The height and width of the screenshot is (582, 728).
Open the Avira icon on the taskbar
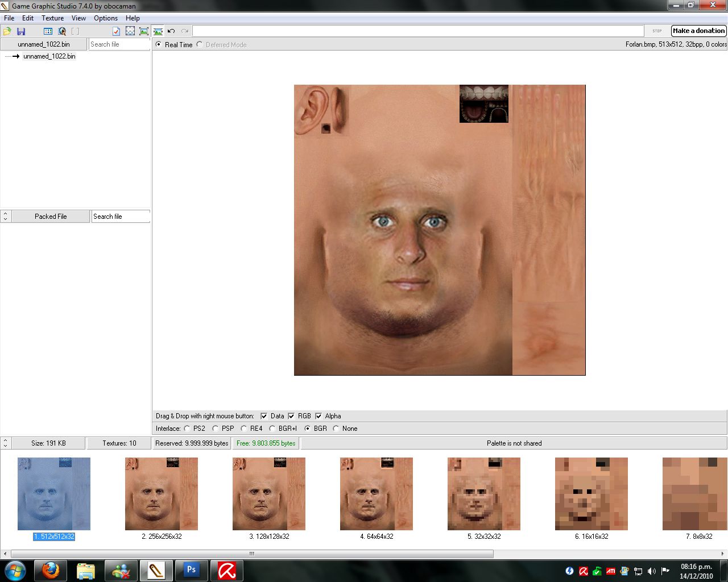[x=227, y=571]
